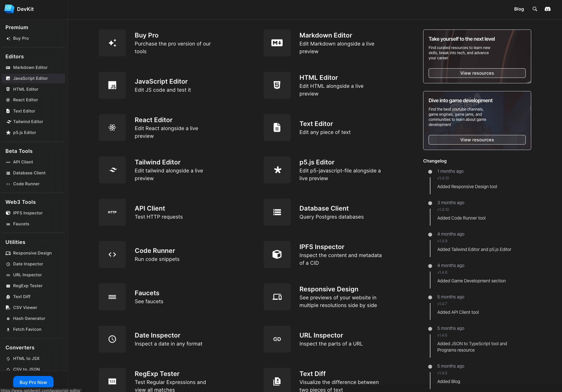Open RegExp Tester in the sidebar
The image size is (562, 392).
click(x=33, y=286)
